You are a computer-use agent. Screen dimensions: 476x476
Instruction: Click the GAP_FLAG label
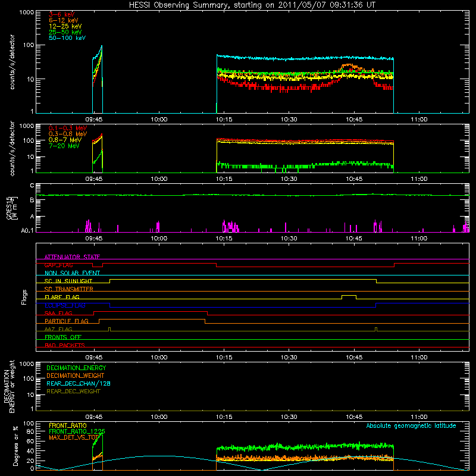[x=58, y=265]
